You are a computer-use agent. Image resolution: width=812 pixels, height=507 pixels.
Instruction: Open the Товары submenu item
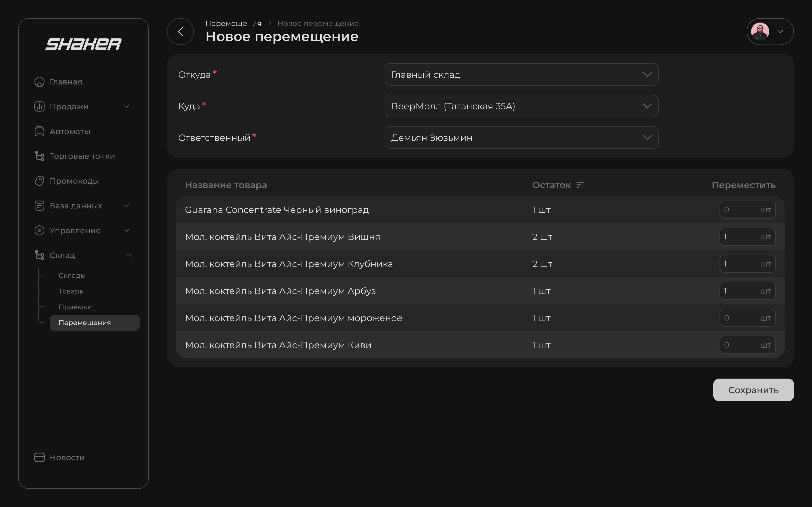coord(71,291)
